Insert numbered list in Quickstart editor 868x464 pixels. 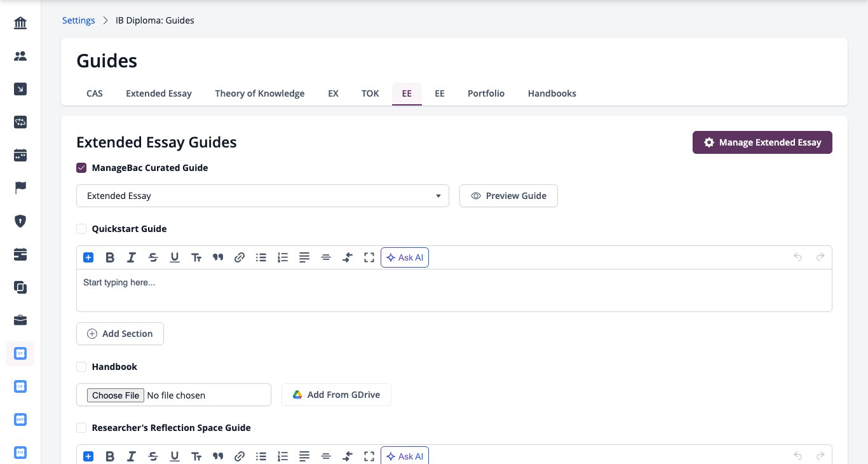pyautogui.click(x=283, y=257)
